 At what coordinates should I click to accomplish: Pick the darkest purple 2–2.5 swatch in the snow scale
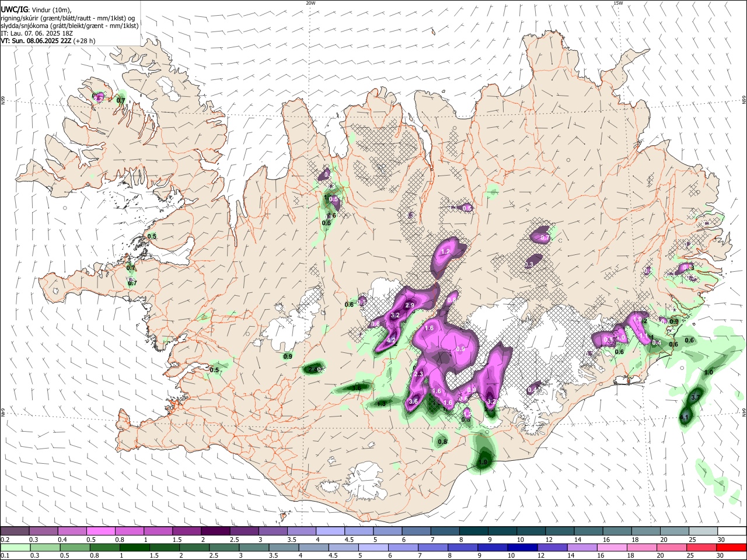[x=215, y=531]
